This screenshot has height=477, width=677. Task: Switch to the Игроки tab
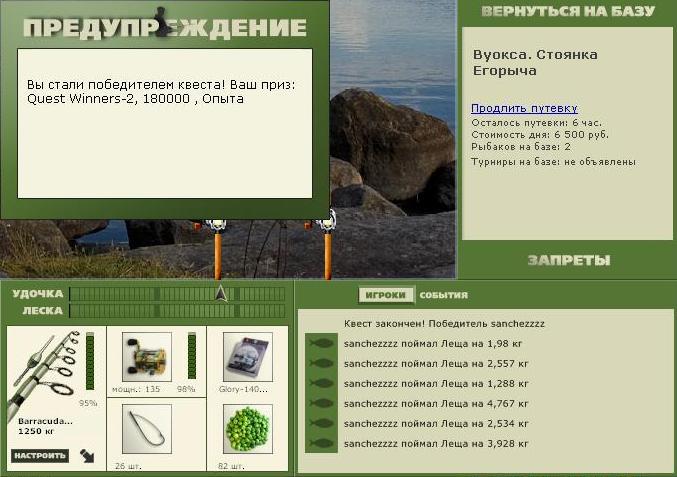point(386,295)
